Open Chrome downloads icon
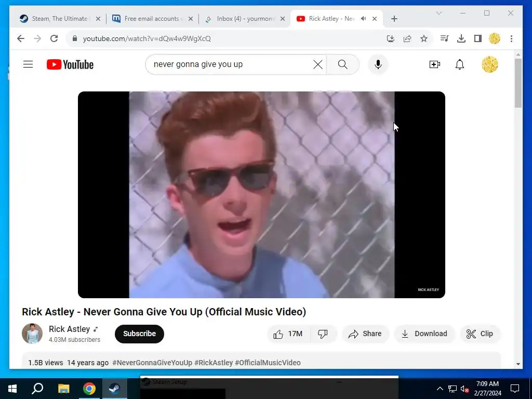Screen dimensions: 532x399 click(x=461, y=38)
